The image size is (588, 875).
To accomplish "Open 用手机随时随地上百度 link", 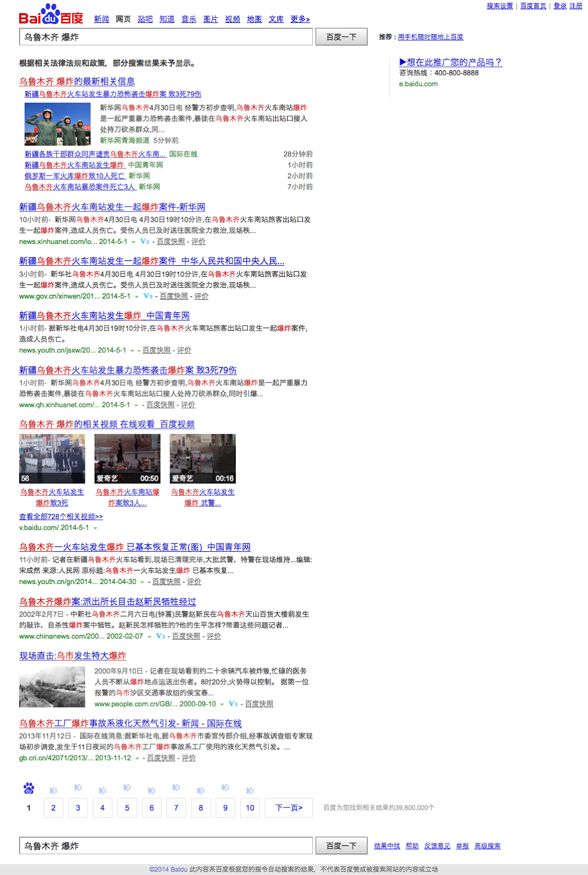I will point(430,37).
